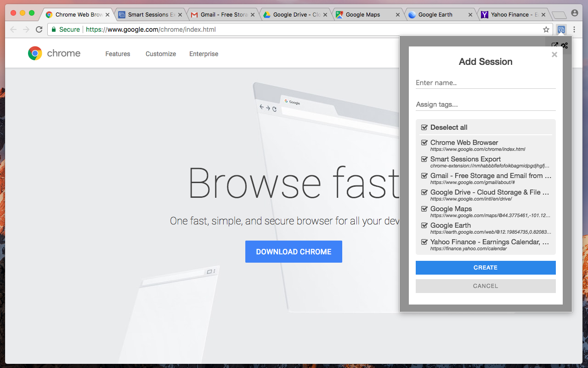The image size is (588, 368).
Task: Open the Chrome profile avatar icon
Action: click(574, 13)
